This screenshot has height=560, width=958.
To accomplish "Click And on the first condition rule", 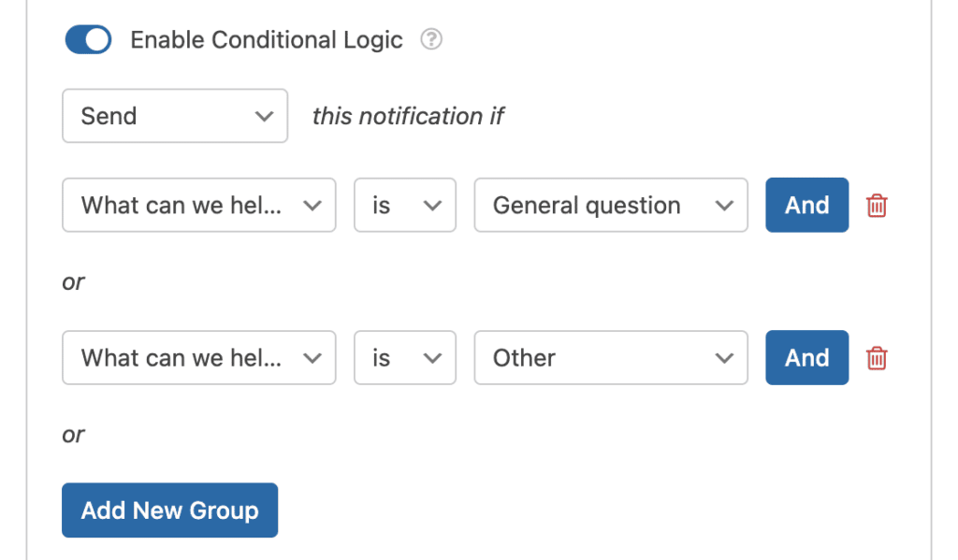I will coord(806,205).
